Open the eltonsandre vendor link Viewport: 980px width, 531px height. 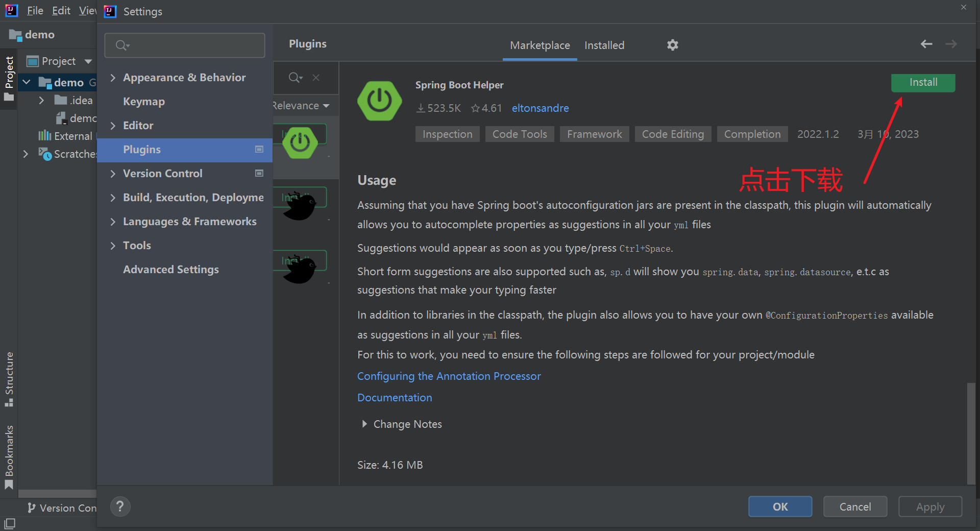(540, 108)
